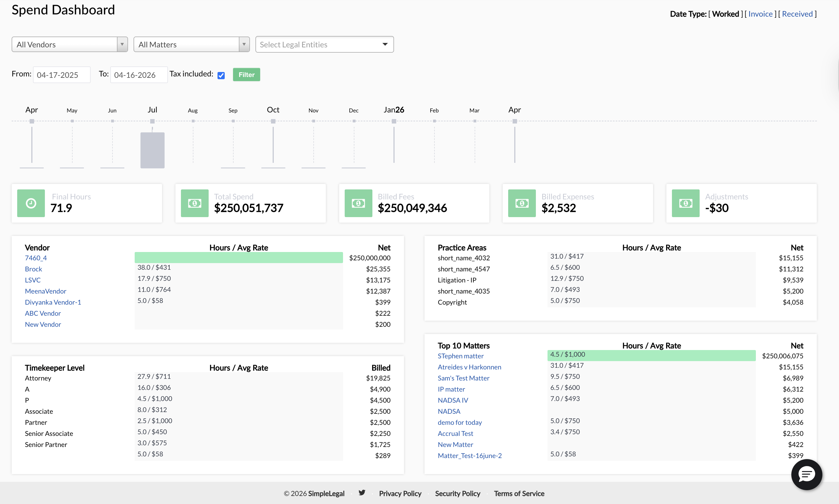The width and height of the screenshot is (839, 504).
Task: Open Sam's Test Matter link
Action: pos(464,378)
